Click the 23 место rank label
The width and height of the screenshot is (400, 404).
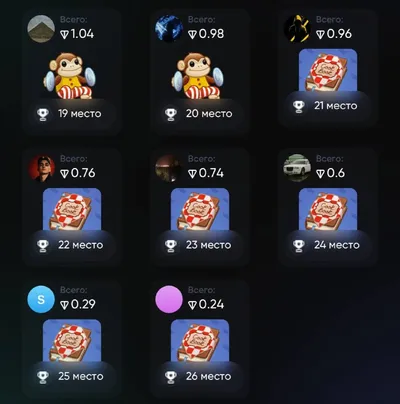209,245
